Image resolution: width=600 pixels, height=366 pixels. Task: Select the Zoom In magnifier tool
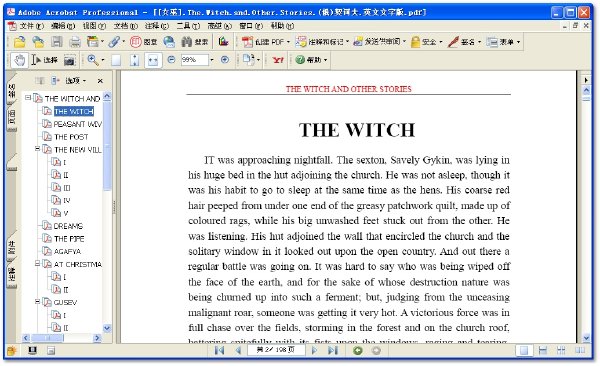click(92, 60)
